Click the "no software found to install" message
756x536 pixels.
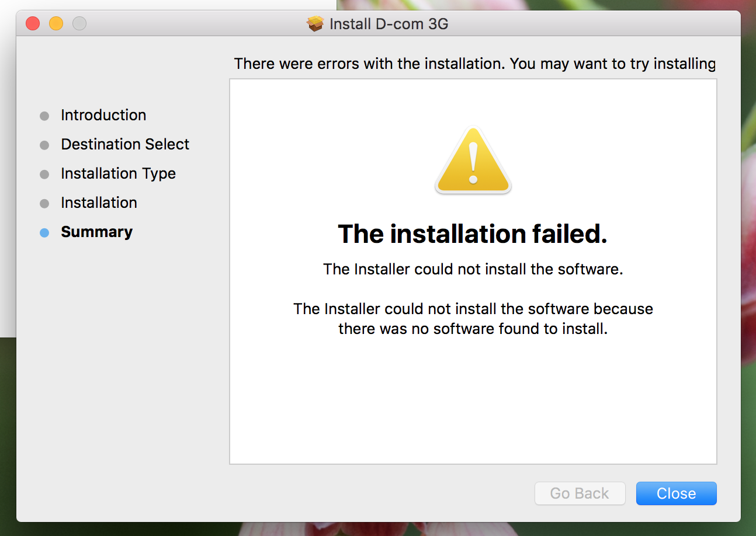pos(473,319)
